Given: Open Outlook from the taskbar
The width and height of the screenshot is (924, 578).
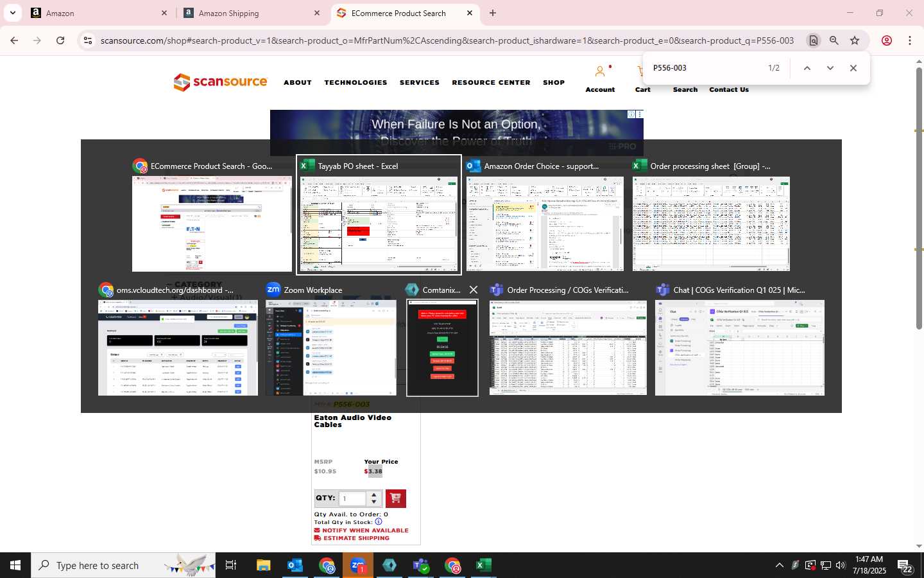Looking at the screenshot, I should [295, 565].
